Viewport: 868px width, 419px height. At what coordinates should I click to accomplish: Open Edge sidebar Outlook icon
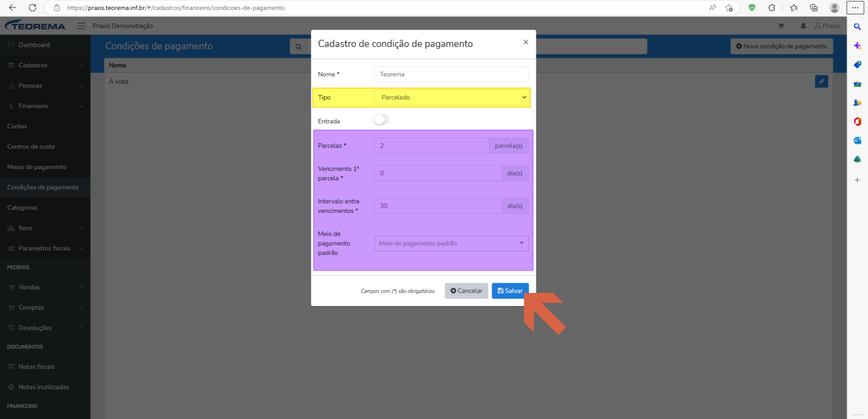click(x=858, y=141)
